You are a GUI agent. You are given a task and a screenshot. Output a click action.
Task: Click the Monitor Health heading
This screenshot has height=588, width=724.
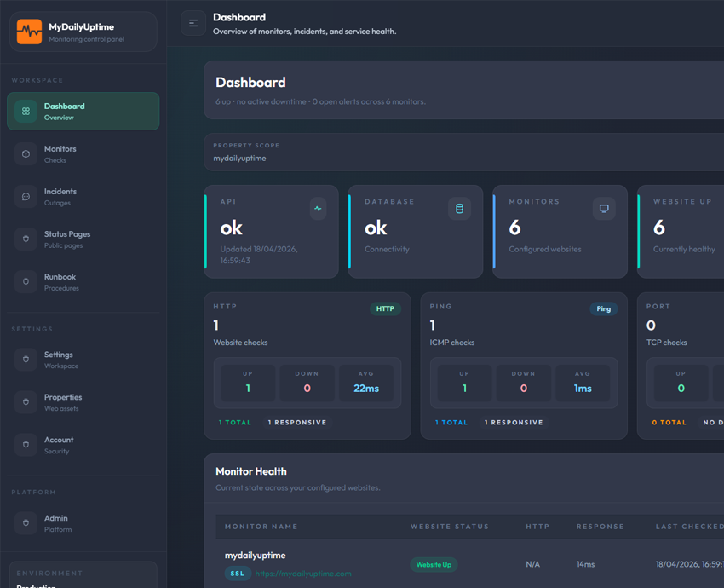251,471
